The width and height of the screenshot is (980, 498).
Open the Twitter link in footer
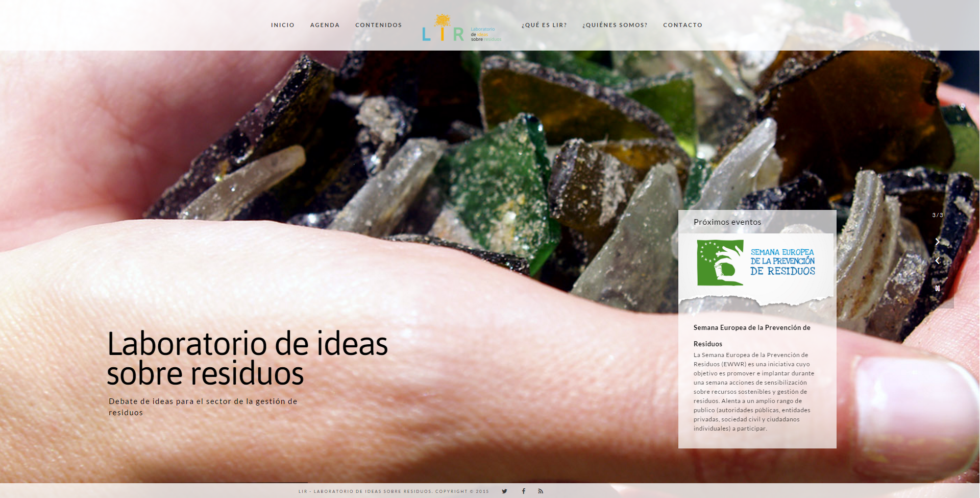click(504, 491)
